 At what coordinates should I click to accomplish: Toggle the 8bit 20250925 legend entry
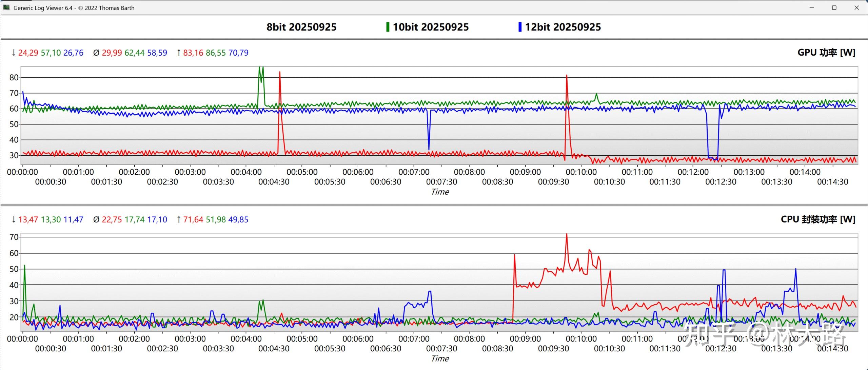coord(301,27)
